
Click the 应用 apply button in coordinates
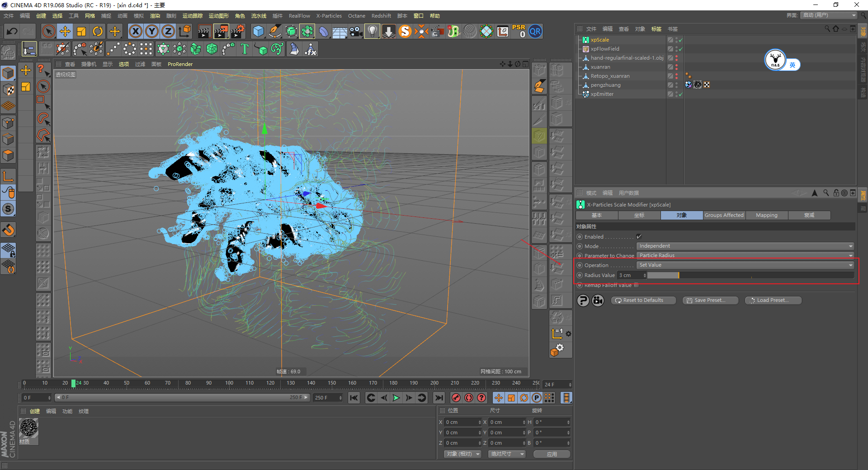pos(552,454)
